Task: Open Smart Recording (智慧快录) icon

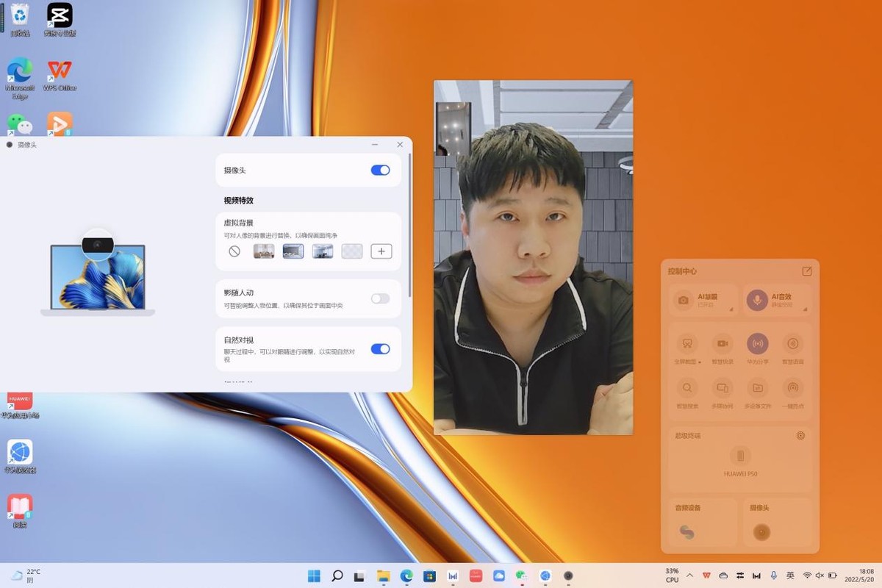Action: click(x=723, y=344)
